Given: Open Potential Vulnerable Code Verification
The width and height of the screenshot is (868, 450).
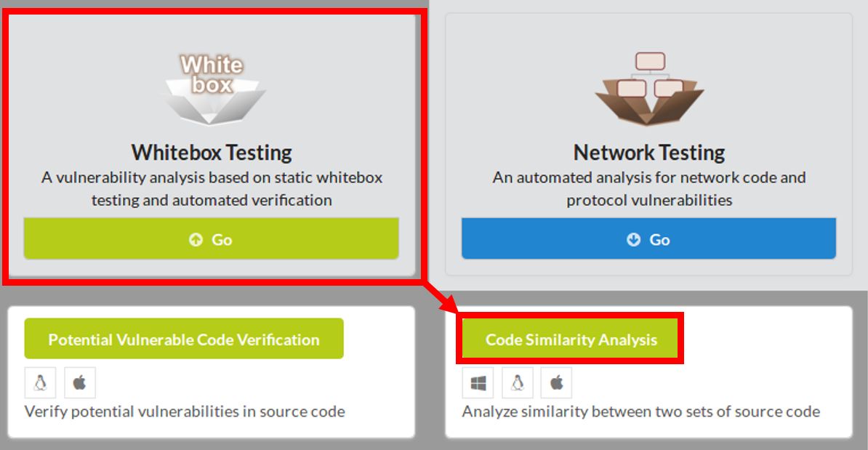Looking at the screenshot, I should [184, 339].
